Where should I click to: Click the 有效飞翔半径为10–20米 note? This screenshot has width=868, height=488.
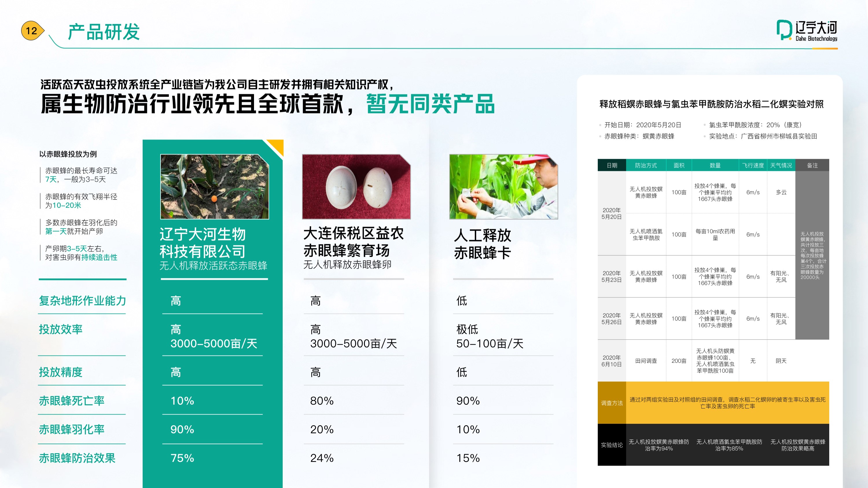(81, 201)
